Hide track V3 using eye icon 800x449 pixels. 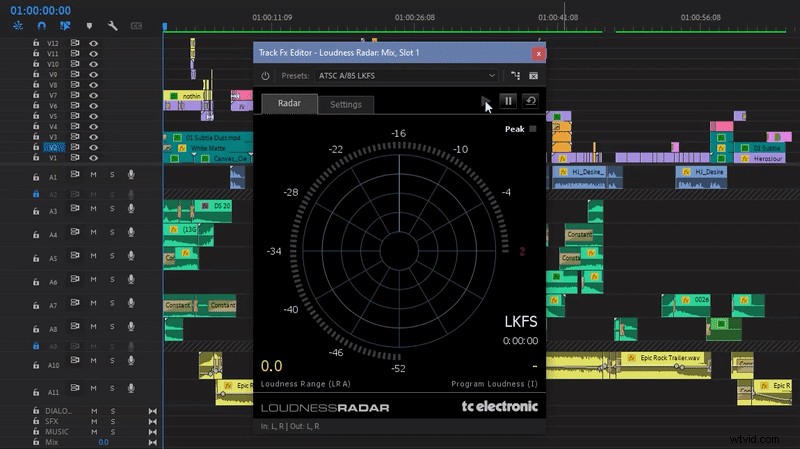point(93,137)
